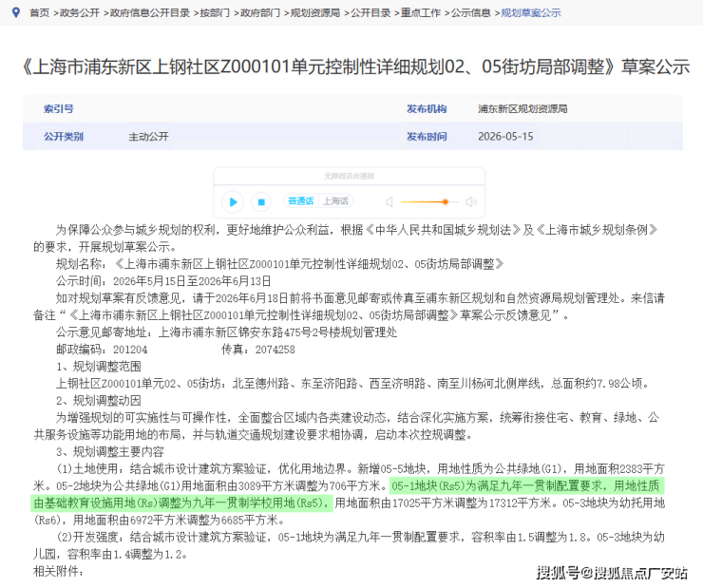703x588 pixels.
Task: Click the 主动公开 value
Action: coord(148,136)
